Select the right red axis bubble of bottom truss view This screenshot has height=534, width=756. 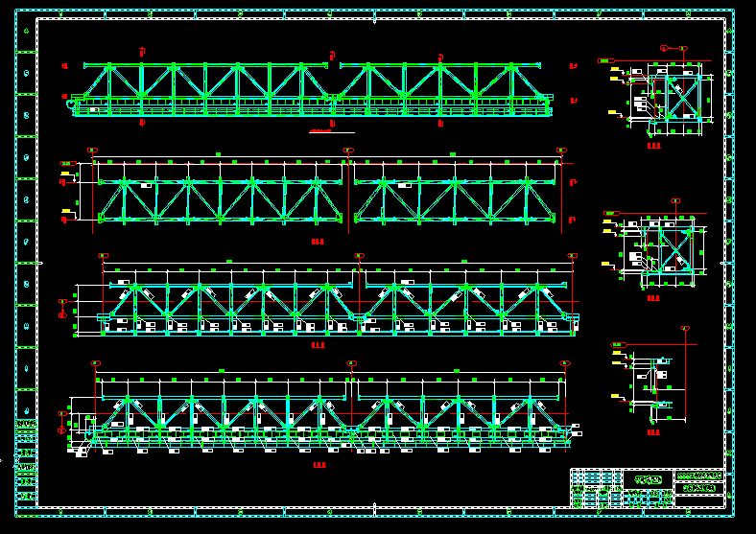(564, 363)
